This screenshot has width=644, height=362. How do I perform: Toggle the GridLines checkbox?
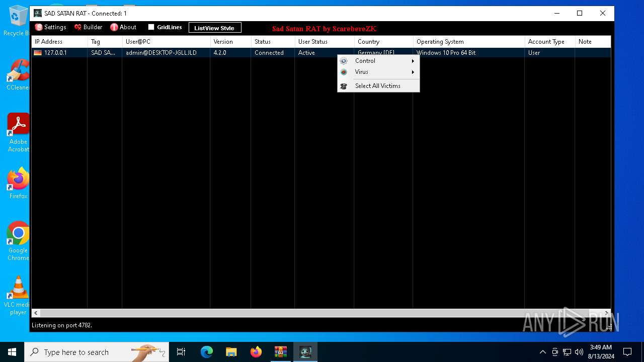point(151,27)
